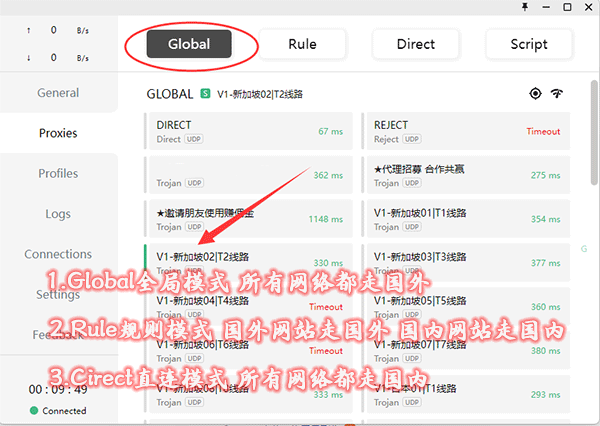The image size is (600, 426).
Task: Open the General tab in sidebar
Action: pyautogui.click(x=58, y=93)
